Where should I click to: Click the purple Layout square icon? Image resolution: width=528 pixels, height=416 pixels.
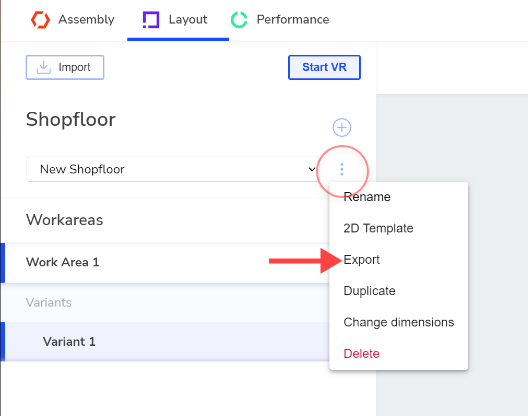[x=151, y=20]
